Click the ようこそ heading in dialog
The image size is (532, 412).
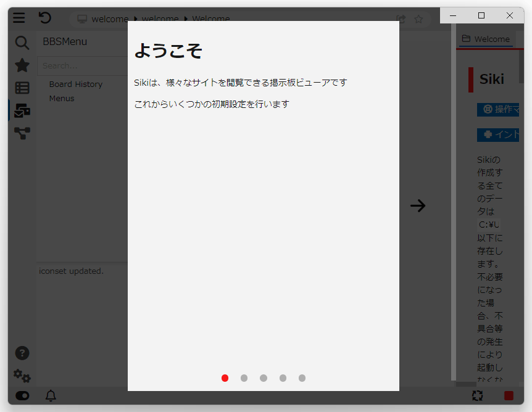coord(168,51)
